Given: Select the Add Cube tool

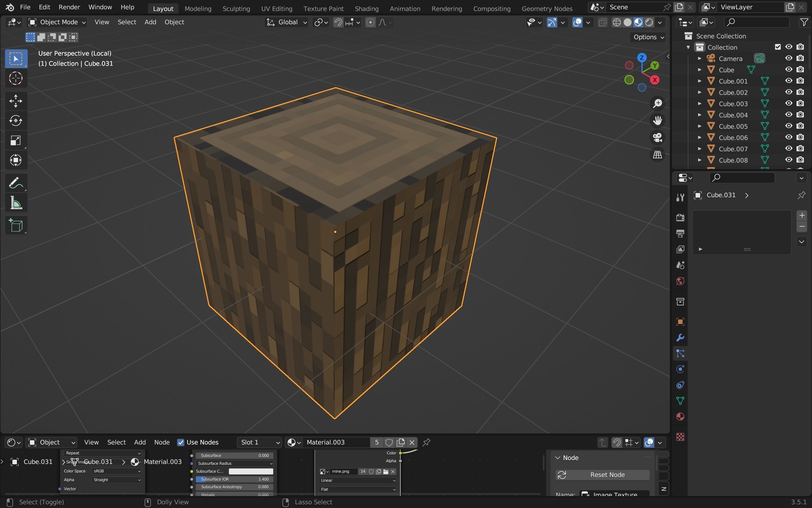Looking at the screenshot, I should click(x=16, y=225).
